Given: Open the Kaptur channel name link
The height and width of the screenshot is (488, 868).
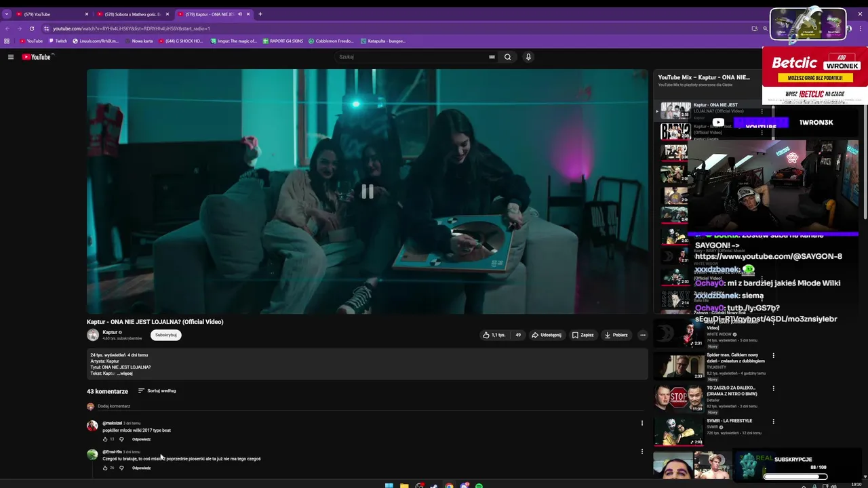Looking at the screenshot, I should tap(110, 332).
